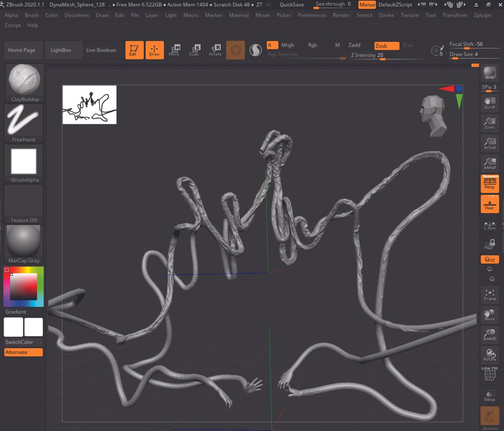Activate the Scroll navigation tool

point(489,101)
